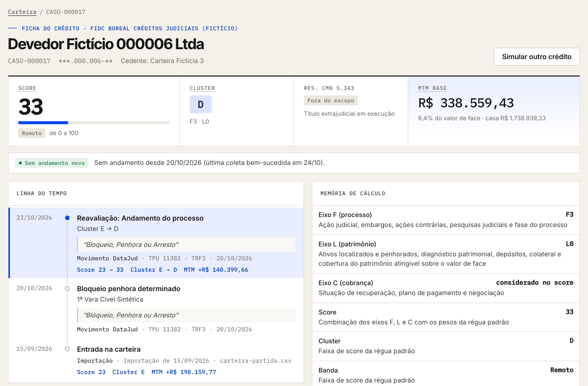Click the masked document number ***.000.006-**

(85, 61)
